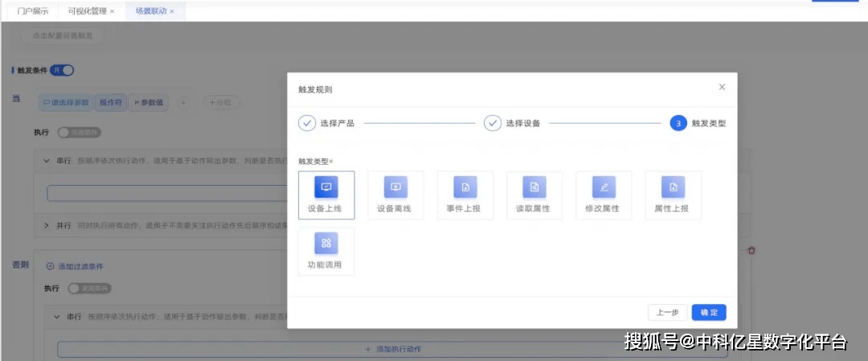The image size is (868, 361).
Task: Choose the 读取属性 trigger type icon
Action: pos(534,187)
